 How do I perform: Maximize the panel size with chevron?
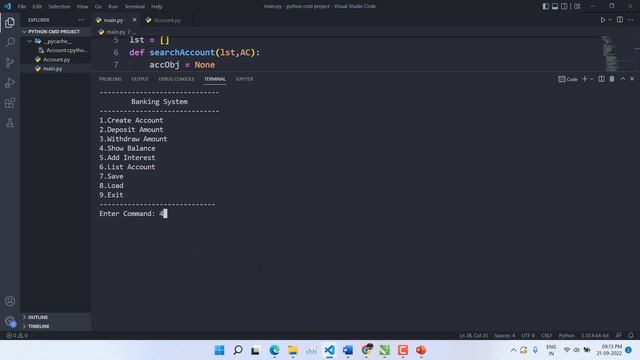click(x=623, y=79)
